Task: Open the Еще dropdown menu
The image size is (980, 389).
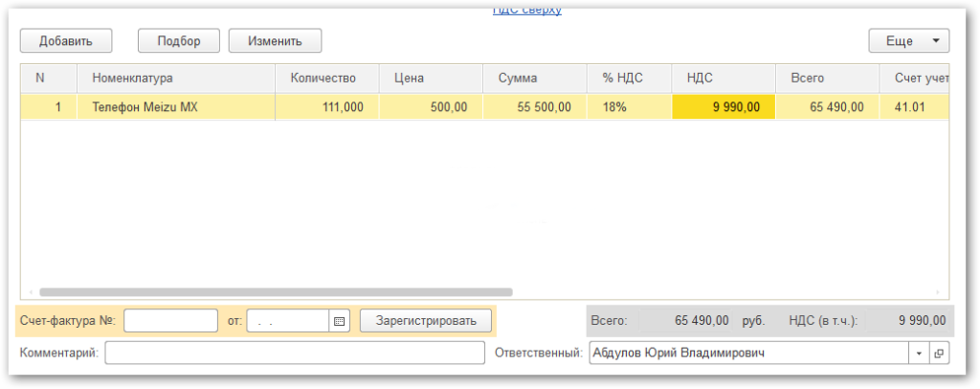Action: pyautogui.click(x=909, y=41)
